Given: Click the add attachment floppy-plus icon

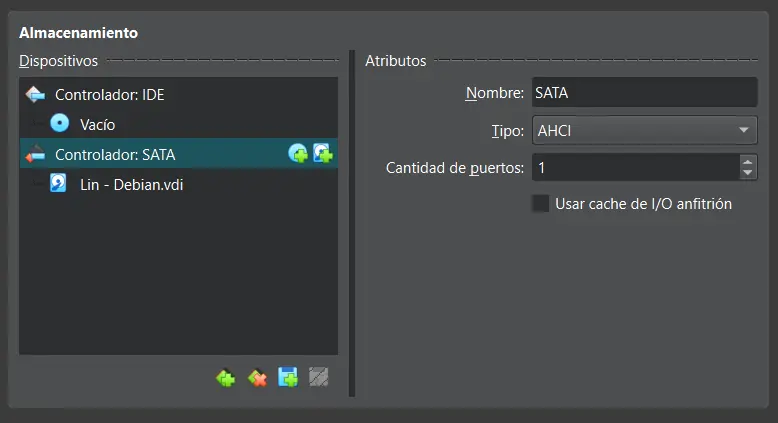Looking at the screenshot, I should click(288, 377).
